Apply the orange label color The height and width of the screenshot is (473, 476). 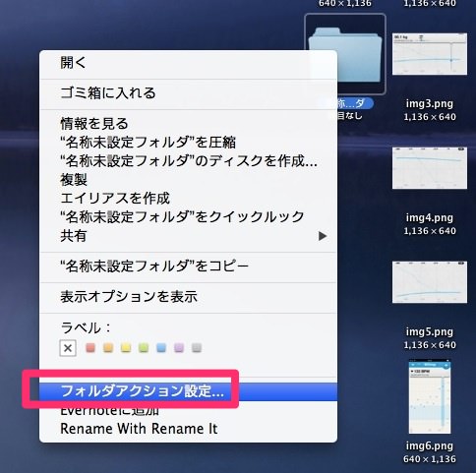(x=108, y=348)
